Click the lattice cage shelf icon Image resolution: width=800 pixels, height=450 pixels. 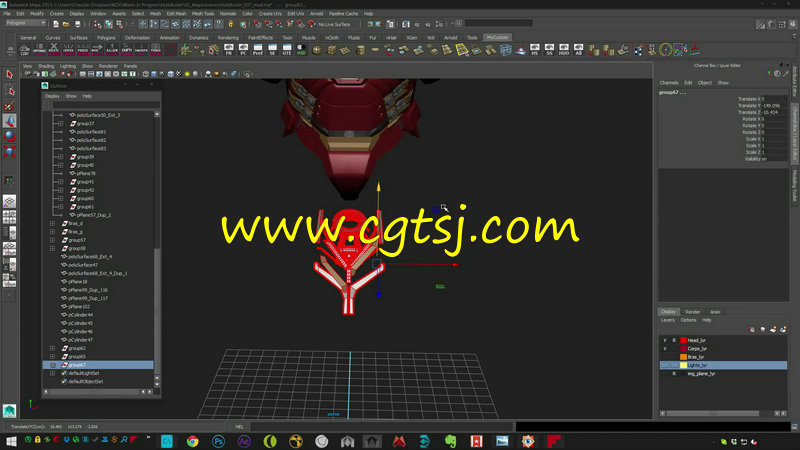pos(506,49)
